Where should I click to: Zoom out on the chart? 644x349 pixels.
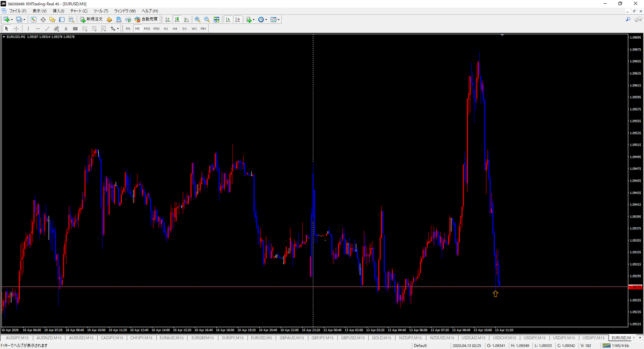pos(207,19)
